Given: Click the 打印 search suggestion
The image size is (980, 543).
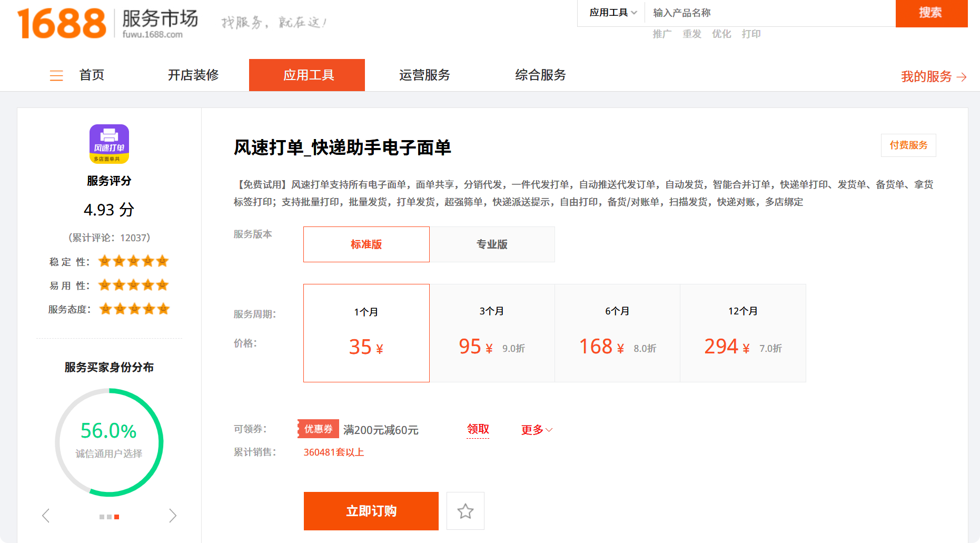Looking at the screenshot, I should (x=751, y=34).
